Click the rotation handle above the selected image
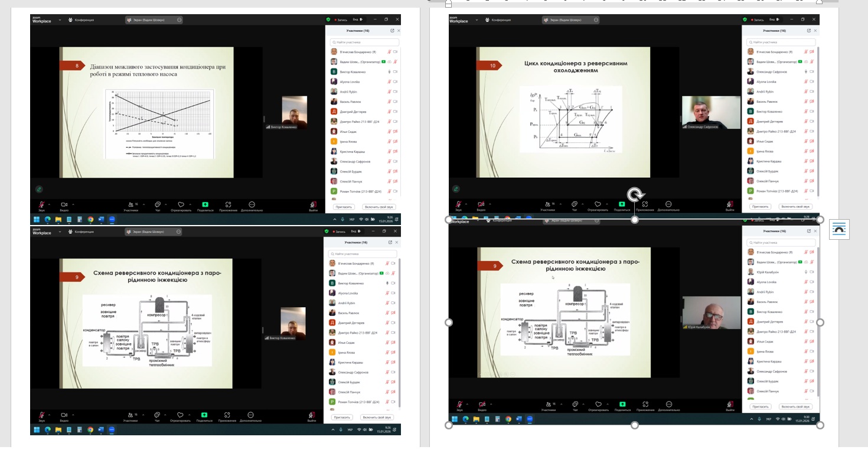This screenshot has width=868, height=453. coord(635,195)
